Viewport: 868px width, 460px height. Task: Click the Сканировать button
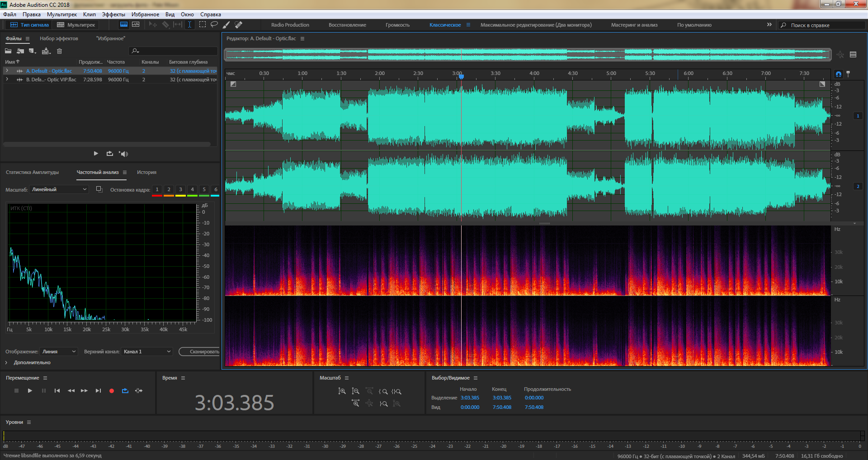click(x=201, y=352)
